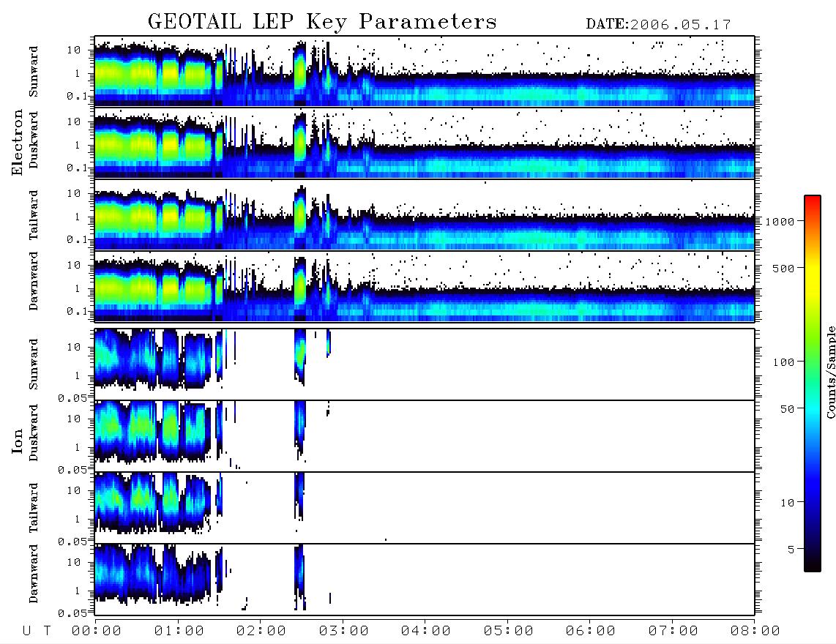Click the 'Counts/Sample' colorbar label
This screenshot has height=644, width=836.
[830, 372]
